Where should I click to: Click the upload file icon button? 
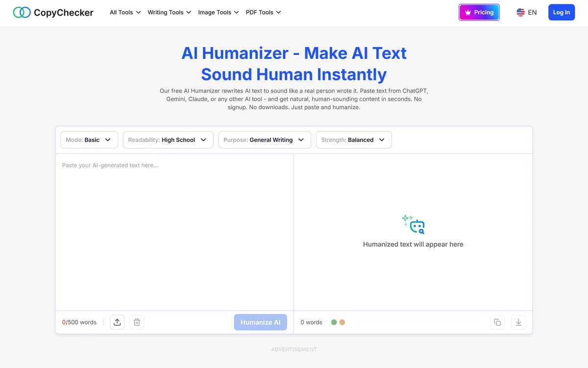[x=117, y=322]
